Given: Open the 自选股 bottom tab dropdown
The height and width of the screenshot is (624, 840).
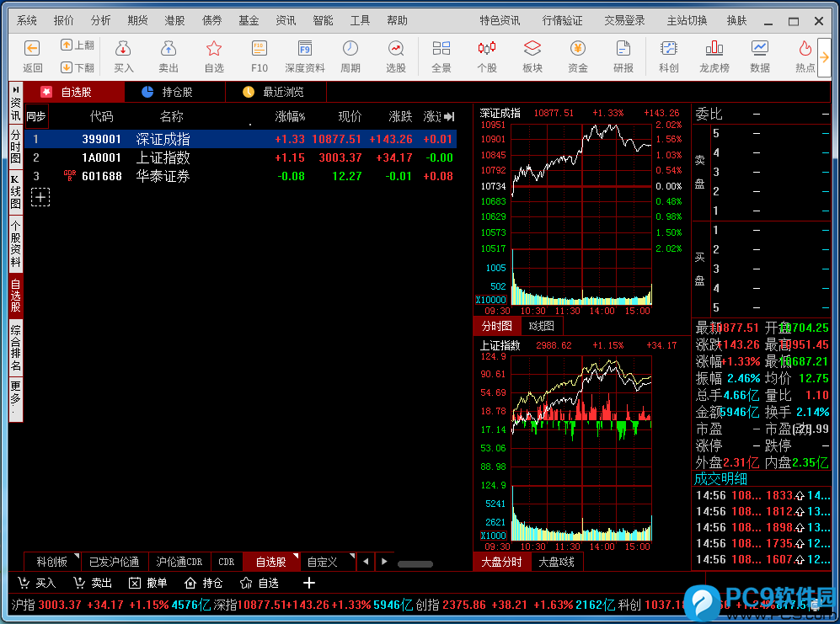Looking at the screenshot, I should click(295, 556).
